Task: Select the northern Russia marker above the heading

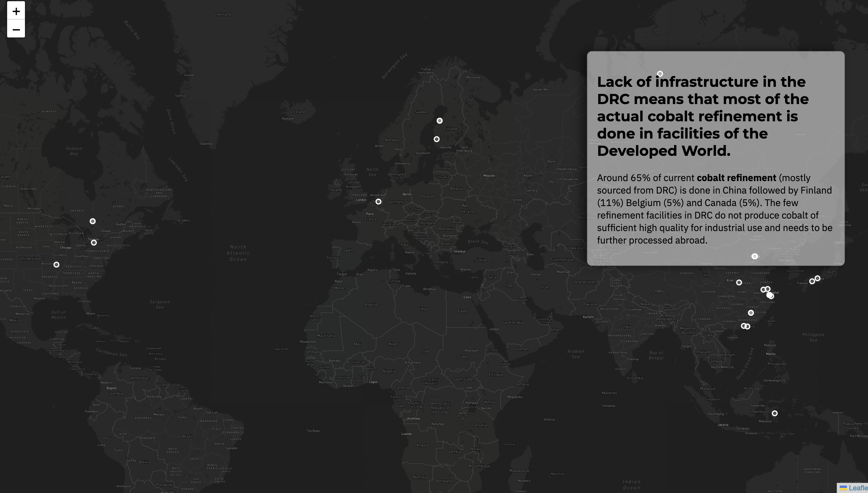Action: pyautogui.click(x=660, y=74)
